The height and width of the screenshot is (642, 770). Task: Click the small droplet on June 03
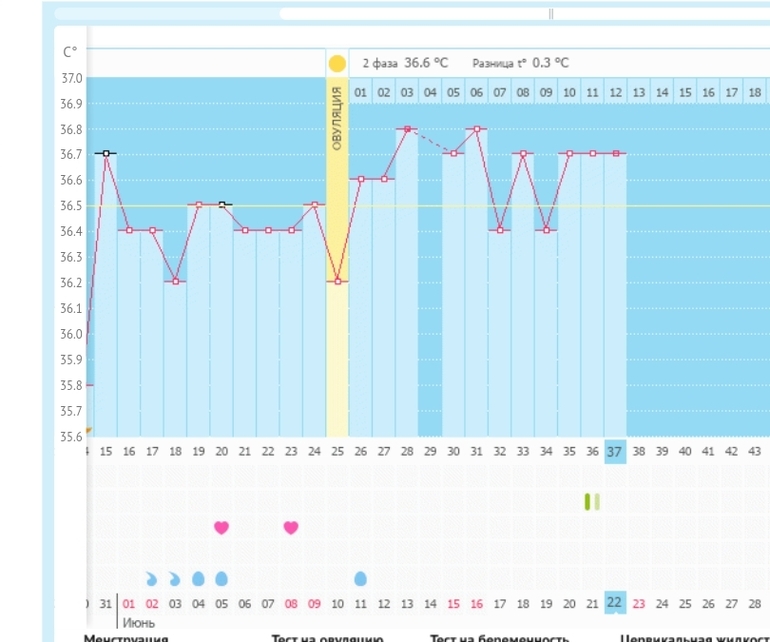175,578
